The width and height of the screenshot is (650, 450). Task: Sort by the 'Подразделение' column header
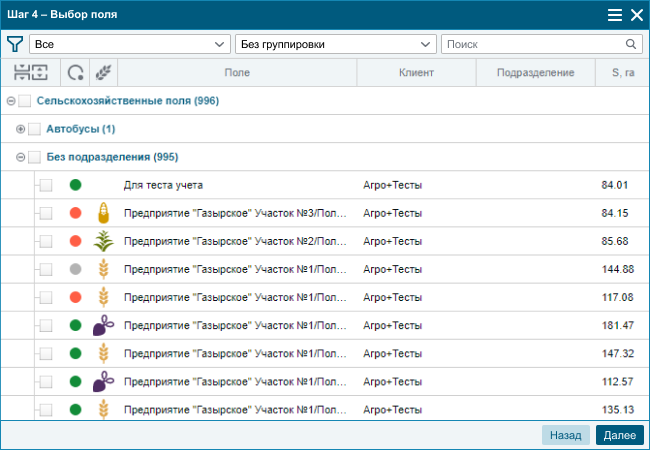(536, 73)
